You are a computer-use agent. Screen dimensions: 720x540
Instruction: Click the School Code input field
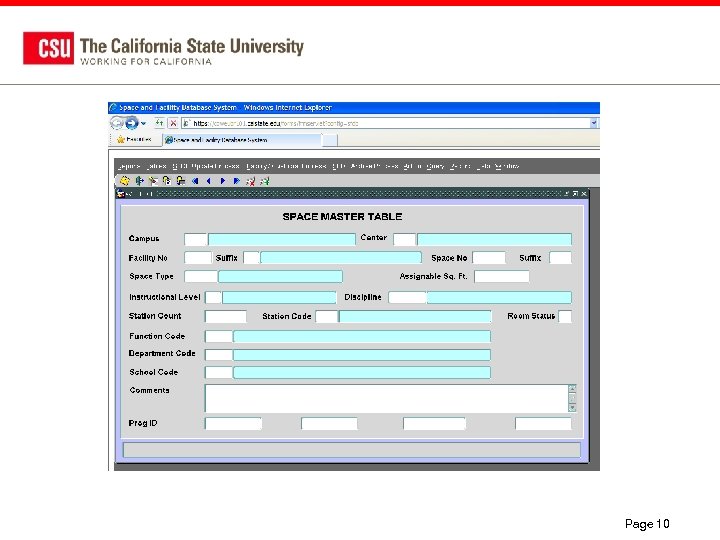[x=219, y=372]
